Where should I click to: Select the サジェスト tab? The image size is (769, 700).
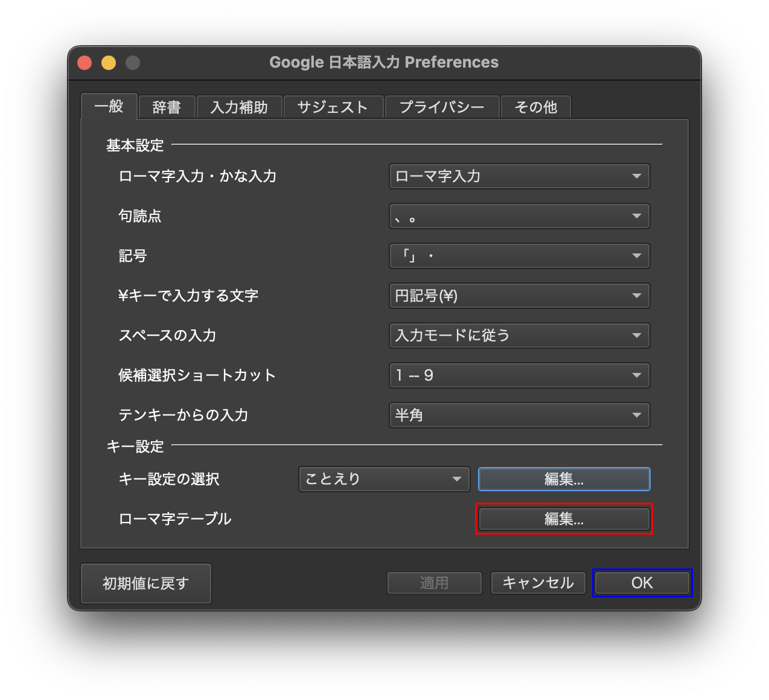pos(333,107)
